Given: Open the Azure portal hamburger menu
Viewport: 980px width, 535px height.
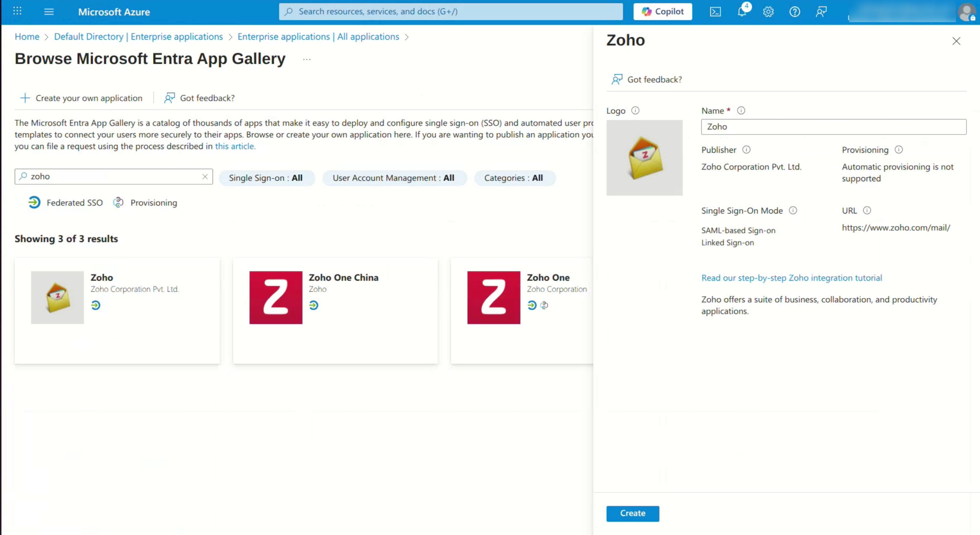Looking at the screenshot, I should [x=49, y=12].
